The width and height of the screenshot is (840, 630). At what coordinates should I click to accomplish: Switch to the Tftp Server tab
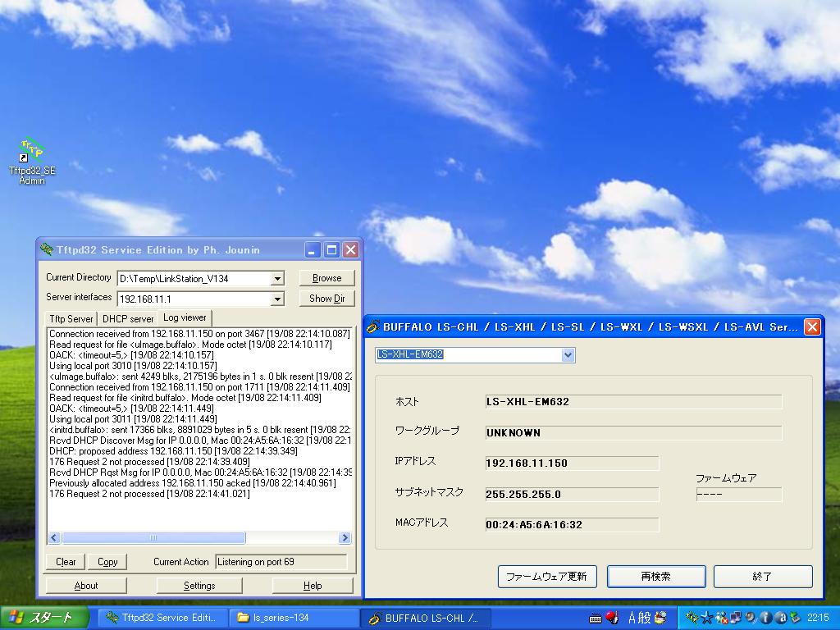(71, 319)
